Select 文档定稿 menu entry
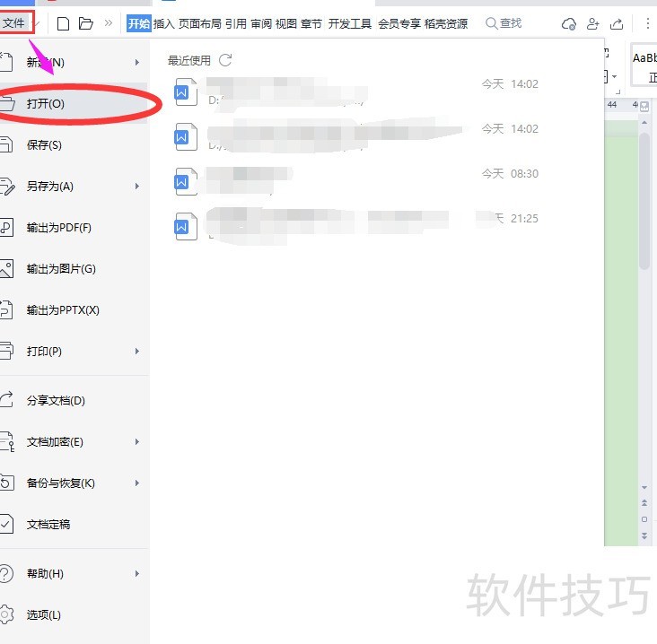The height and width of the screenshot is (644, 657). click(x=74, y=524)
